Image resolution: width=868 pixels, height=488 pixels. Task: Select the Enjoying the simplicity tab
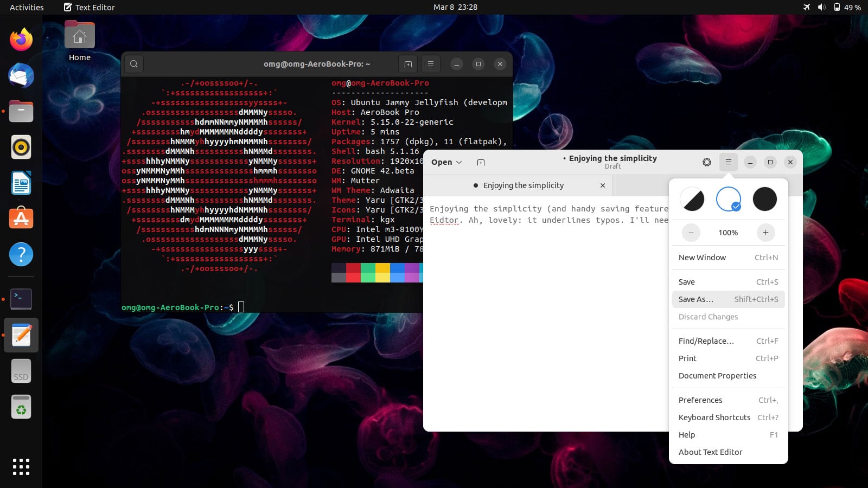pos(518,185)
